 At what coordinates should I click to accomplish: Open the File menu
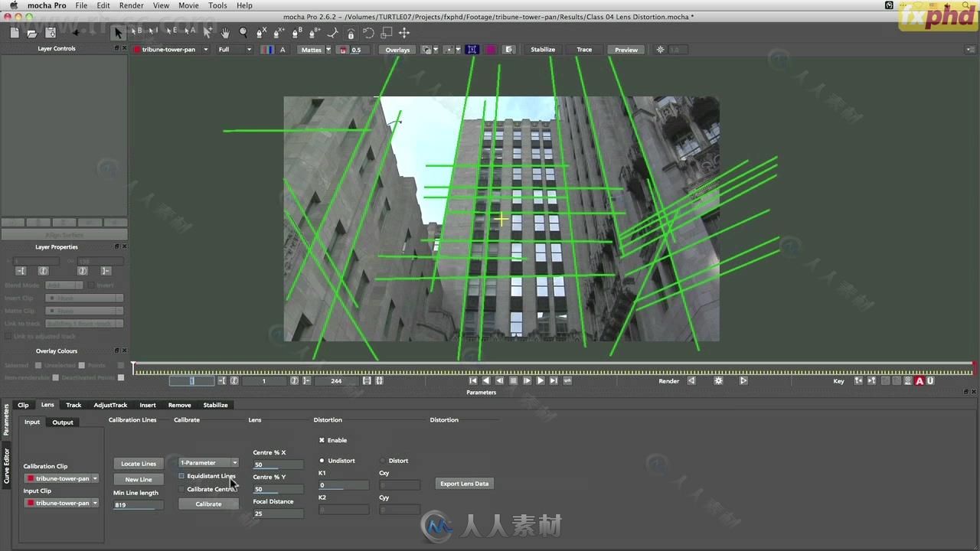coord(80,5)
